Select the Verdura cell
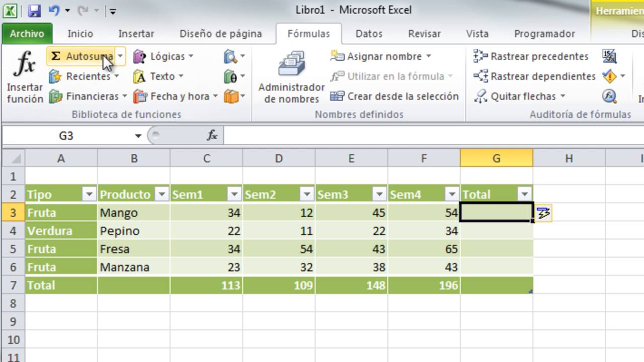This screenshot has height=362, width=644. [x=61, y=231]
